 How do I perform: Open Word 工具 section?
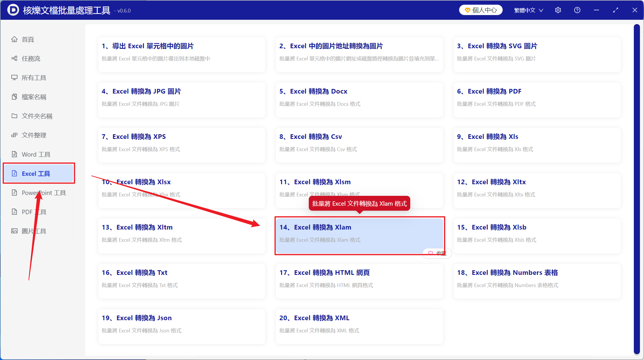tap(38, 154)
